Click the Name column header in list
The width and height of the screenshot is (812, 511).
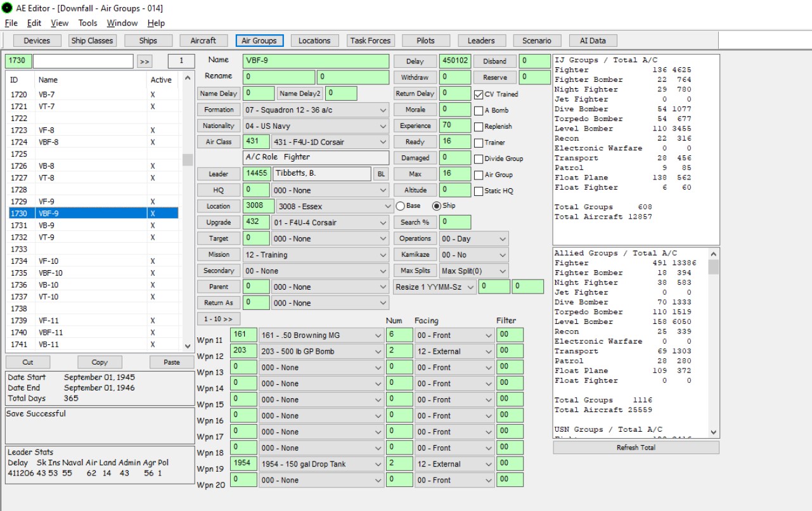coord(48,80)
